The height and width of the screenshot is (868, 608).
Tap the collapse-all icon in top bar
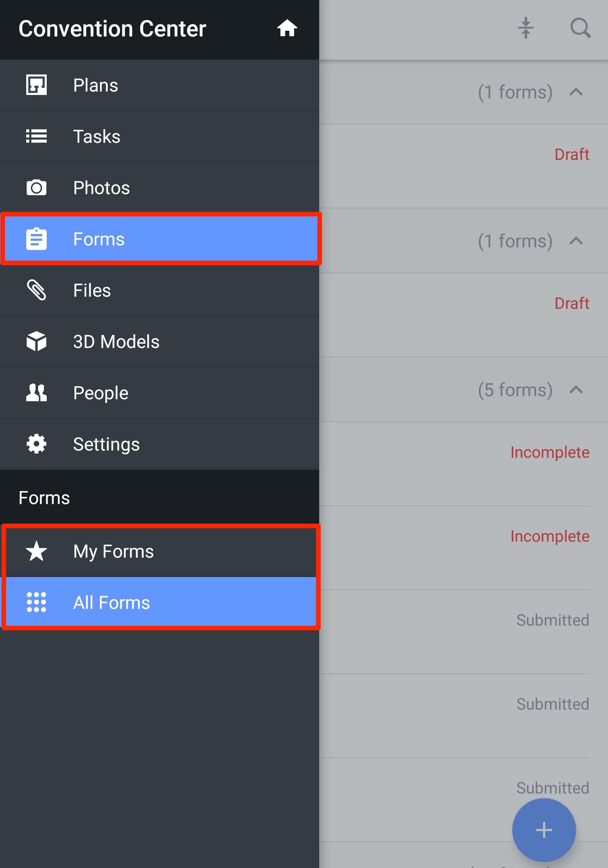526,28
